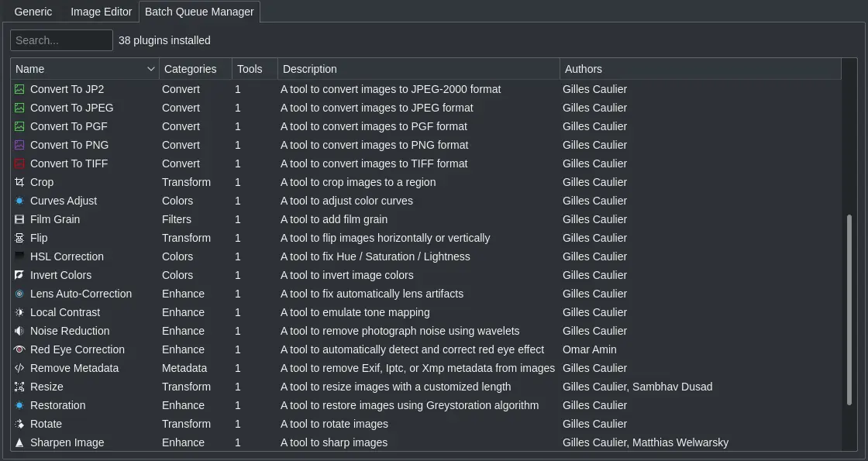868x461 pixels.
Task: Select the Film Grain filter icon
Action: tap(19, 219)
